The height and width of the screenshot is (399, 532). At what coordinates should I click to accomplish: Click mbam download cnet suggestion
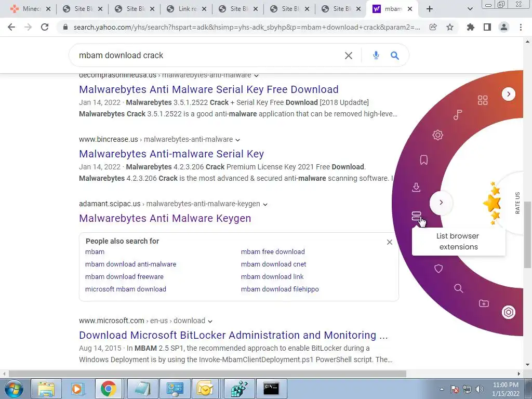[273, 264]
